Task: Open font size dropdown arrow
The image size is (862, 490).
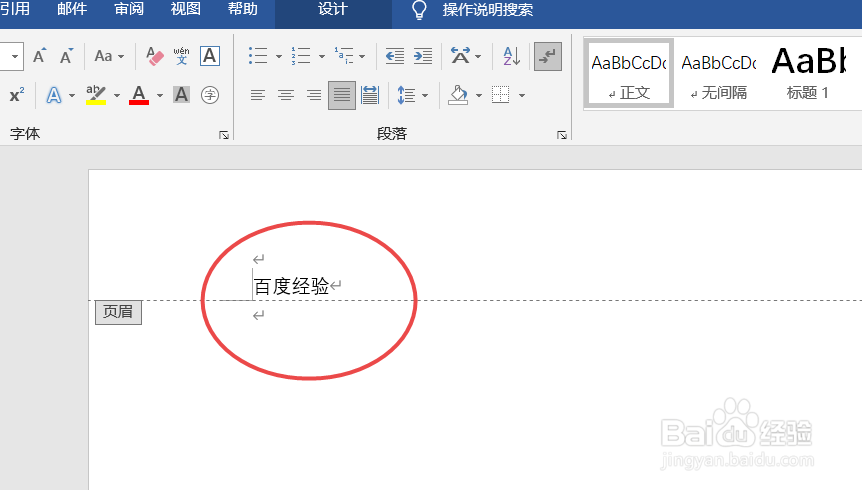Action: point(15,56)
